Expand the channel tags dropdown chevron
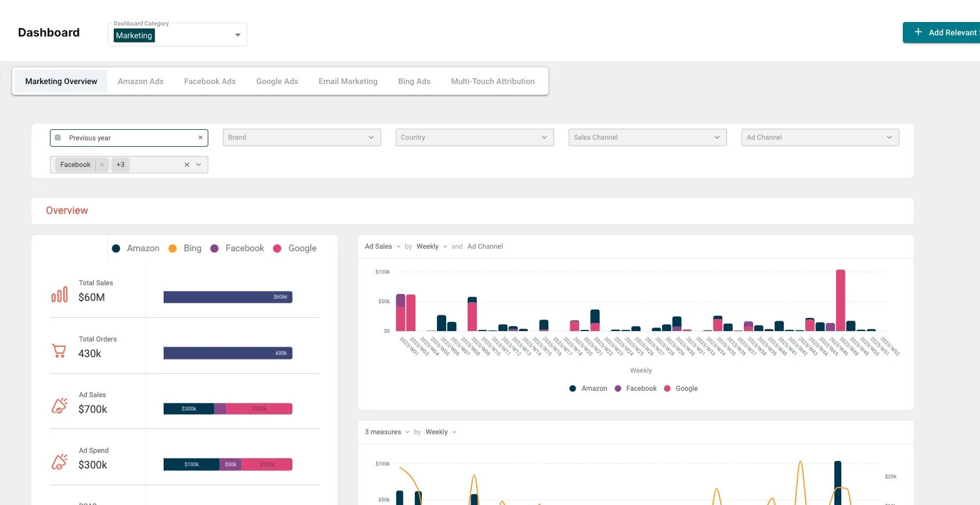The image size is (980, 505). (x=198, y=165)
